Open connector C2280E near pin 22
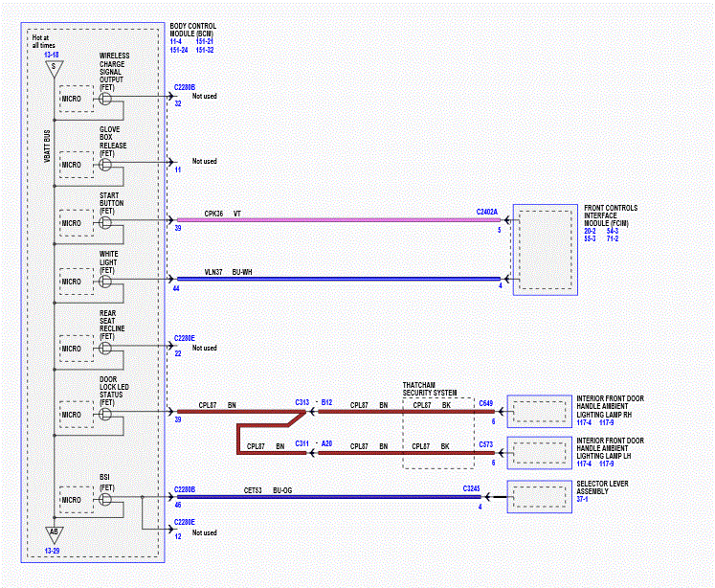Screen dimensions: 715x588 185,338
